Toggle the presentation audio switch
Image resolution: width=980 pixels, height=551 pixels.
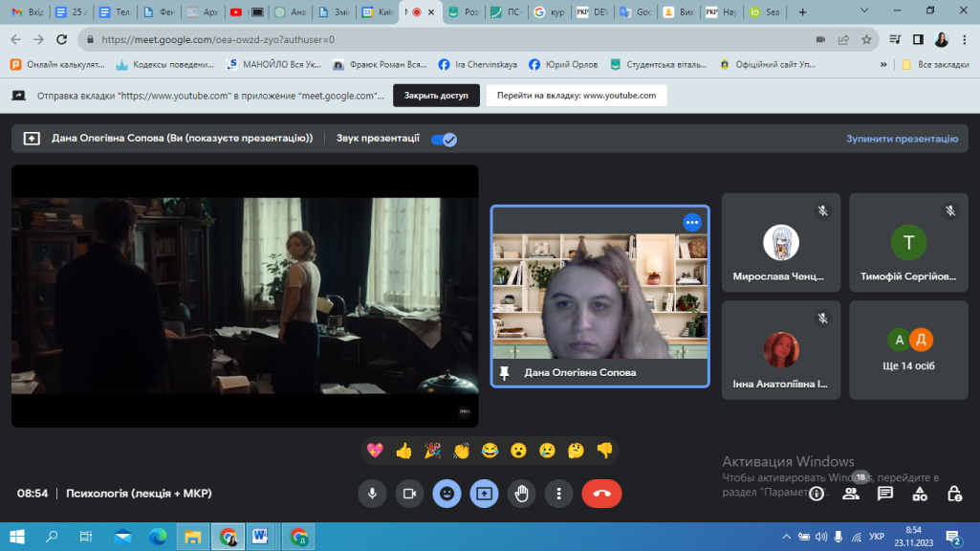click(444, 139)
